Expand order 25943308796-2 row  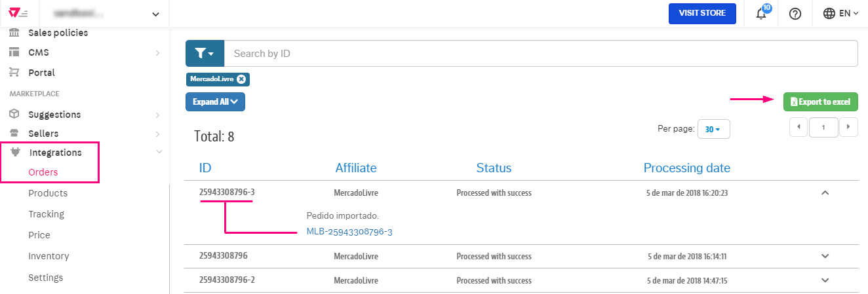tap(825, 280)
